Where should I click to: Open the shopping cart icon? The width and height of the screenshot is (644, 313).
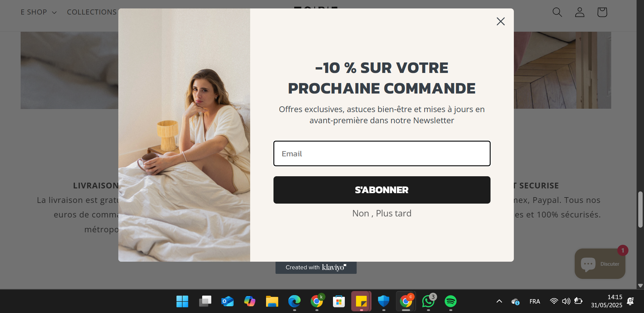click(x=602, y=12)
